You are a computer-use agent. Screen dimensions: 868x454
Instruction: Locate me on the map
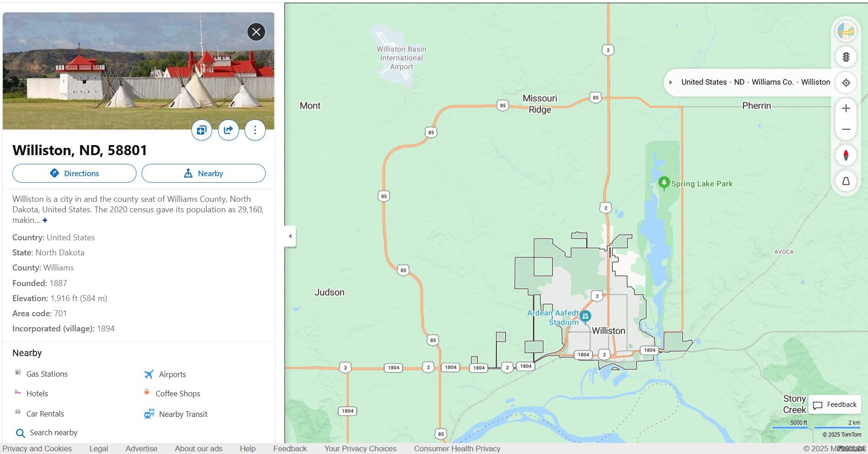[x=846, y=83]
